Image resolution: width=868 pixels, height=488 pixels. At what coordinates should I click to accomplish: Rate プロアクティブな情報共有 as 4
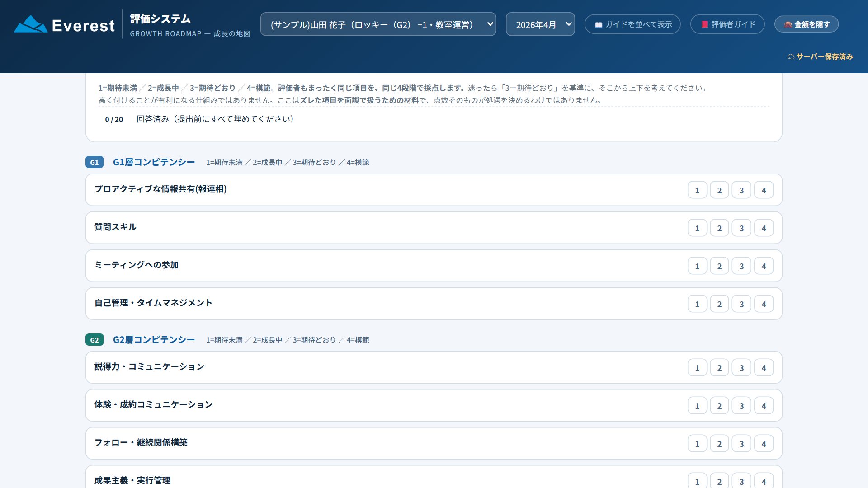764,190
